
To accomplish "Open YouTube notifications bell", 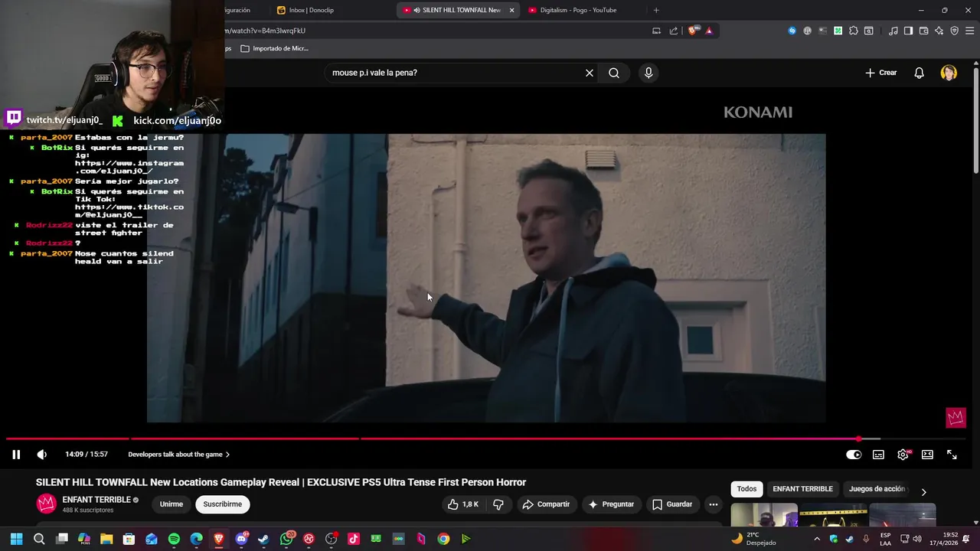I will (919, 73).
